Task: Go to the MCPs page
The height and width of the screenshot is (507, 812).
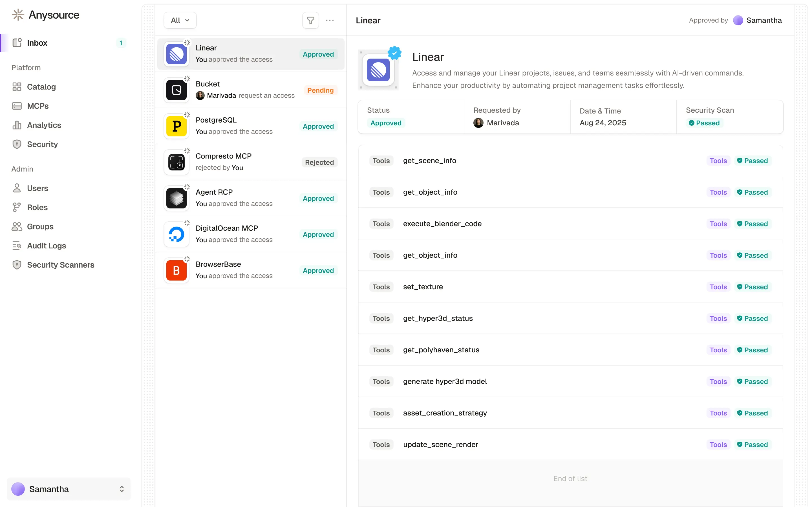Action: click(x=37, y=106)
